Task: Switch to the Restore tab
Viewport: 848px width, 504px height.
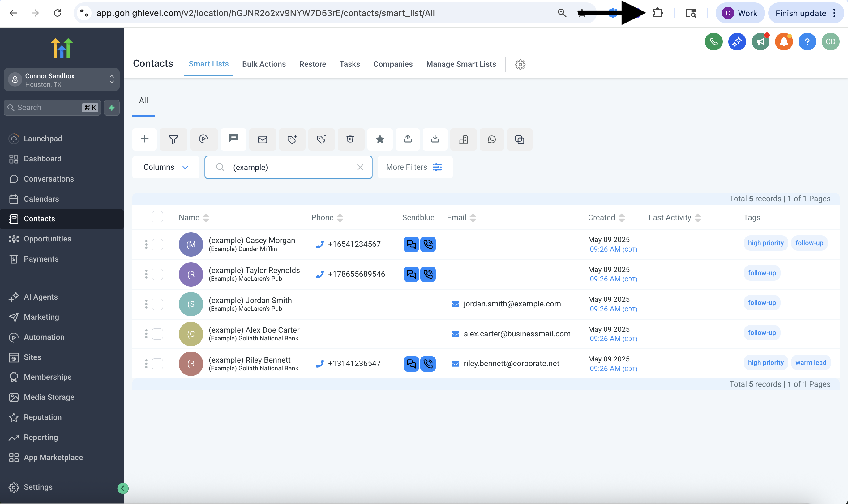Action: (x=313, y=64)
